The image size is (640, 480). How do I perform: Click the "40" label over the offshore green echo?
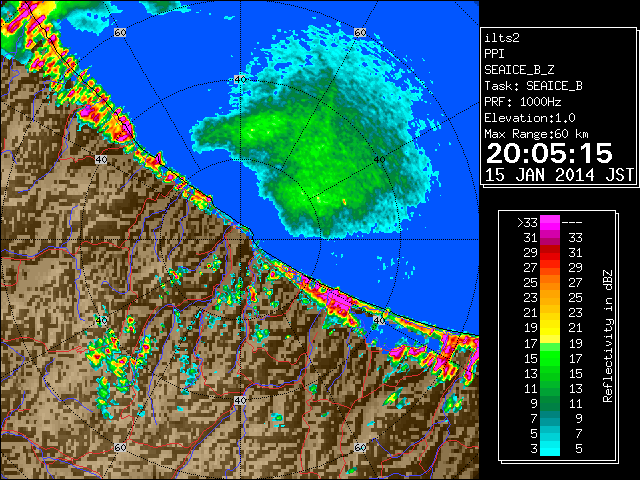coord(380,160)
